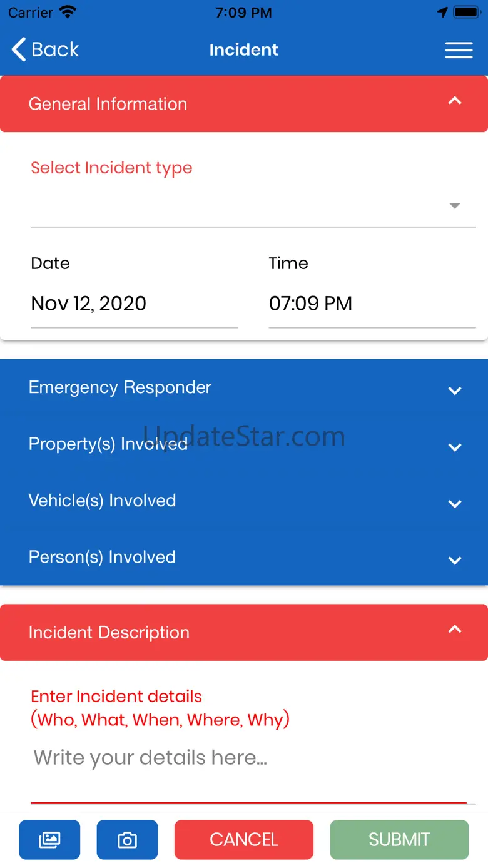Collapse the General Information section
488x868 pixels.
[x=455, y=101]
